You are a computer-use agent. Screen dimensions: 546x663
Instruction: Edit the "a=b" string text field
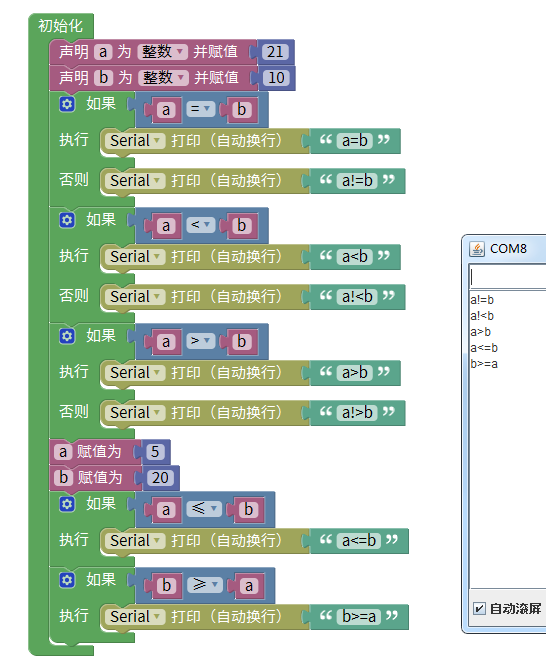355,140
